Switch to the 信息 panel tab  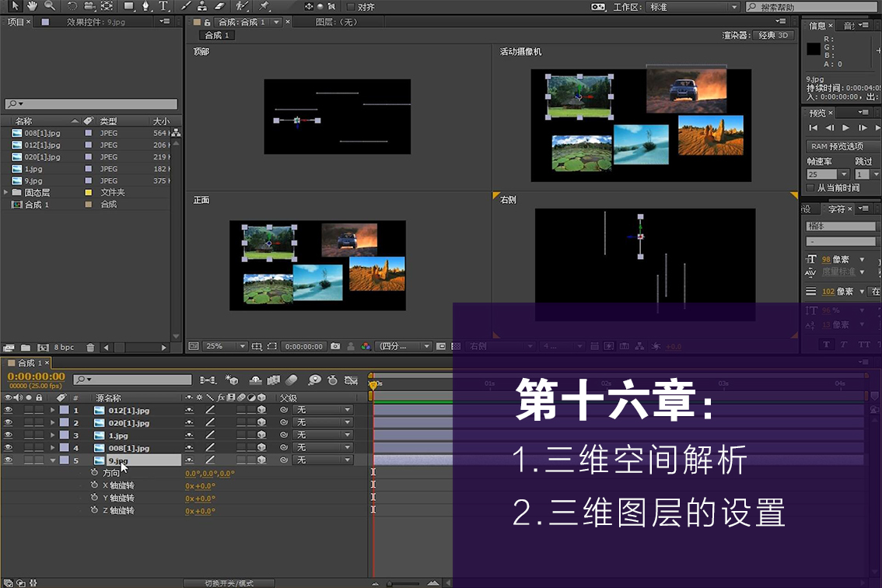point(817,26)
